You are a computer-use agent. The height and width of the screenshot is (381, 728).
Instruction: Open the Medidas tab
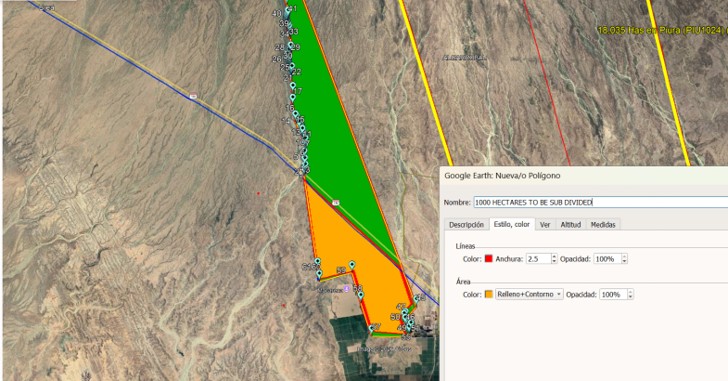pyautogui.click(x=603, y=225)
